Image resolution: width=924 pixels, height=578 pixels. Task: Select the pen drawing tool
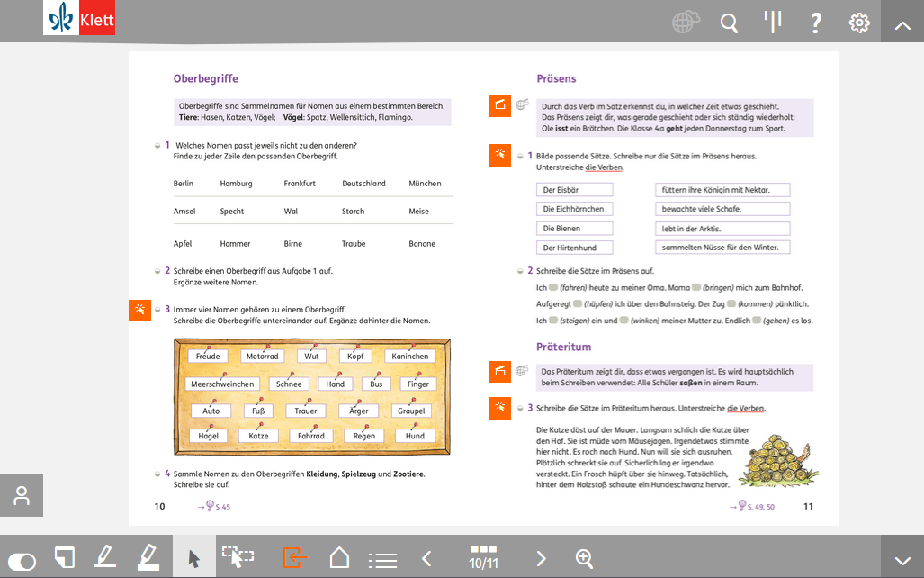105,558
